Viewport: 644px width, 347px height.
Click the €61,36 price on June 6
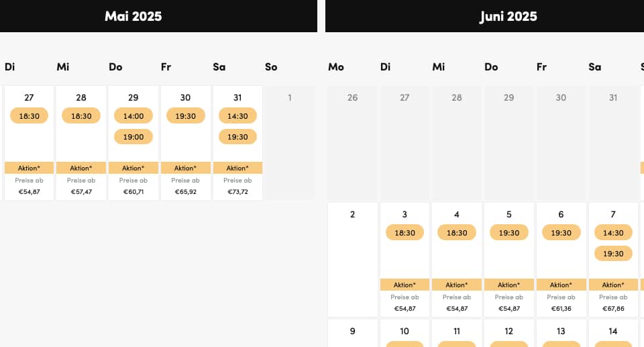coord(561,308)
